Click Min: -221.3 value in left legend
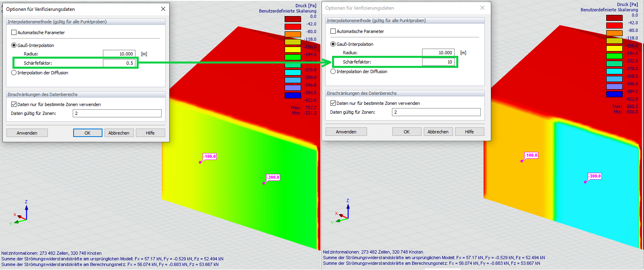 (304, 113)
